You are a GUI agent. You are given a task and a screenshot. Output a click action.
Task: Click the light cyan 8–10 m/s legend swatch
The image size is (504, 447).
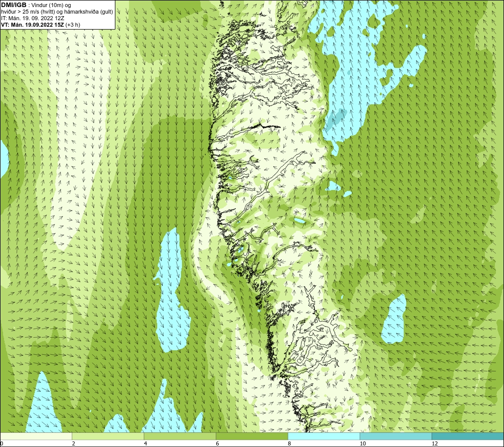[324, 436]
